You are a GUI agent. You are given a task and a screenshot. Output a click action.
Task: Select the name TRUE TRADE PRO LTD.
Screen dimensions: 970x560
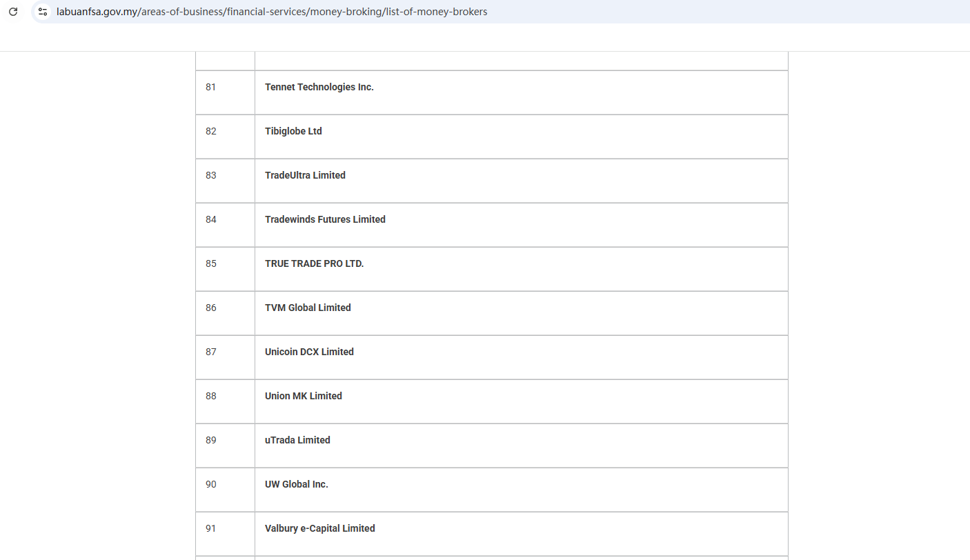(x=314, y=263)
